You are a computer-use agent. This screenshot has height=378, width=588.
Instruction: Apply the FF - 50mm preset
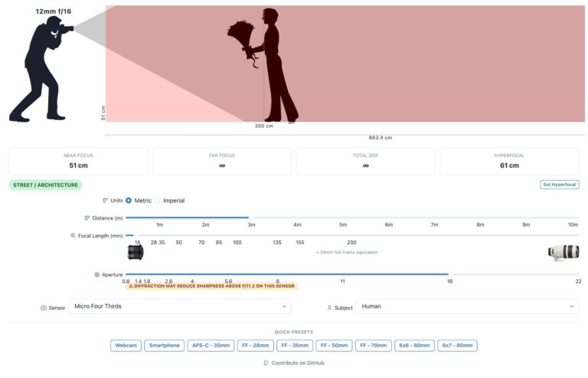pos(334,345)
